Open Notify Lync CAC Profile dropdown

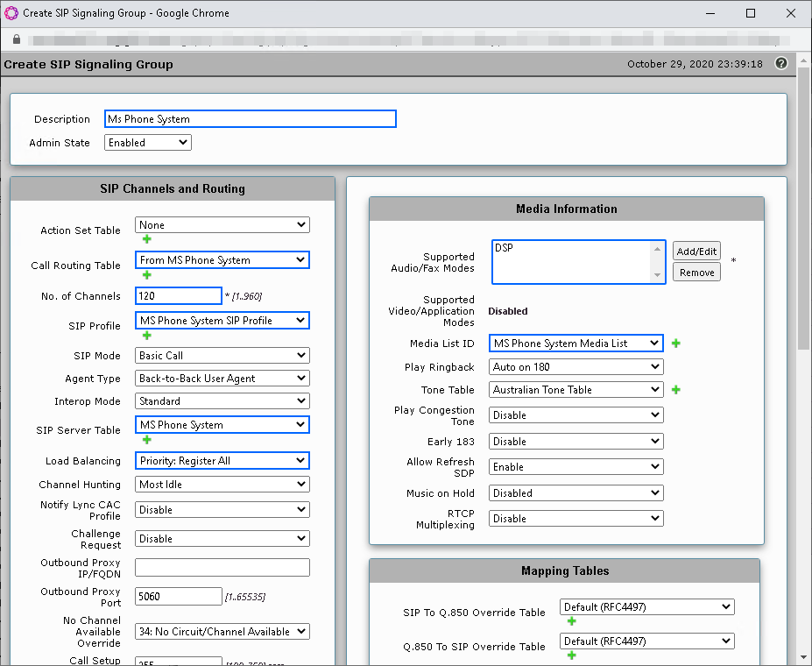pos(222,510)
